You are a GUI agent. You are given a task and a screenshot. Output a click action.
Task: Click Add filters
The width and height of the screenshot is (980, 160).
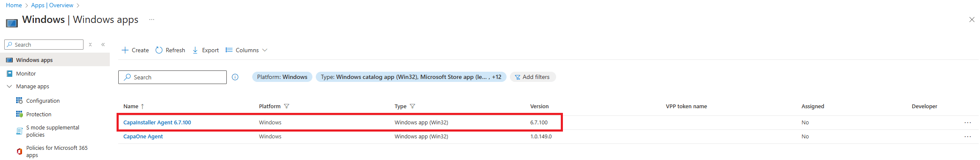tap(532, 77)
